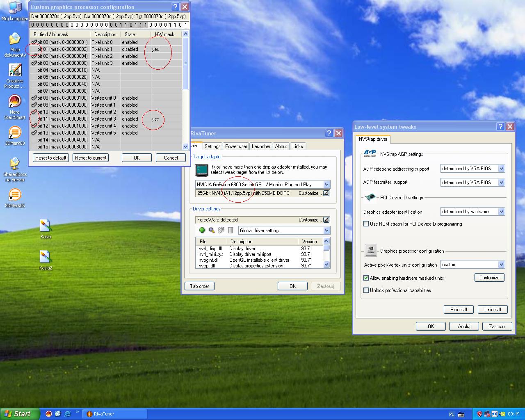
Task: Click the PL language indicator
Action: (x=452, y=414)
